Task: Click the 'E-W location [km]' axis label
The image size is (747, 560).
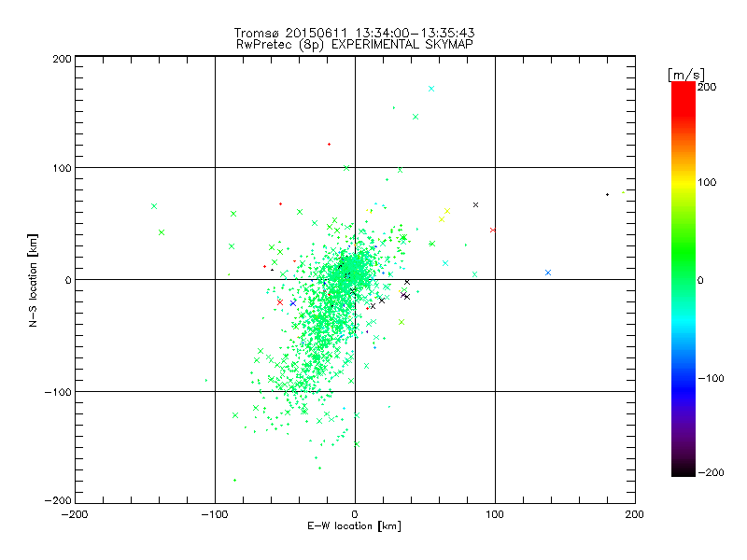Action: tap(355, 526)
